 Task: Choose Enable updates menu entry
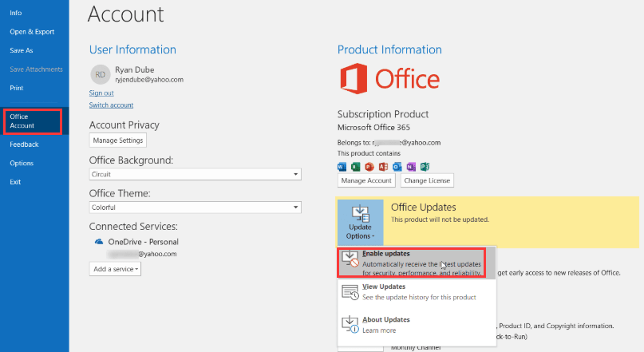tap(417, 263)
